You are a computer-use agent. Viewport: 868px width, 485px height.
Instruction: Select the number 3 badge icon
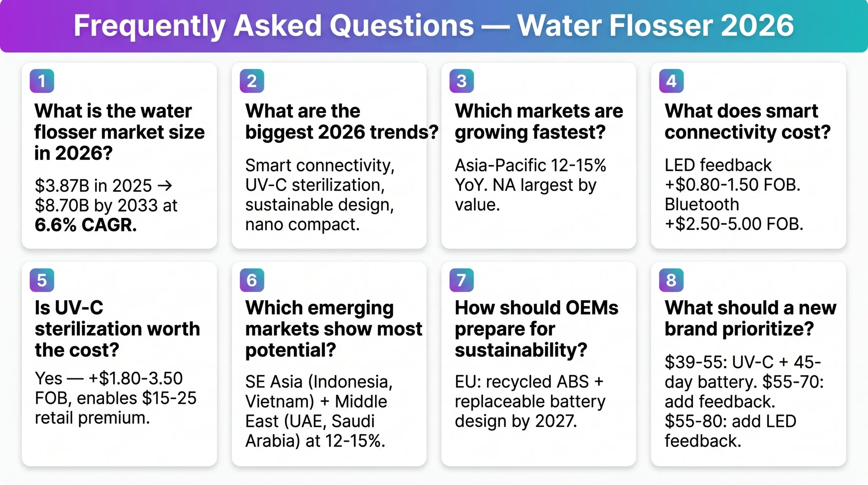click(461, 81)
